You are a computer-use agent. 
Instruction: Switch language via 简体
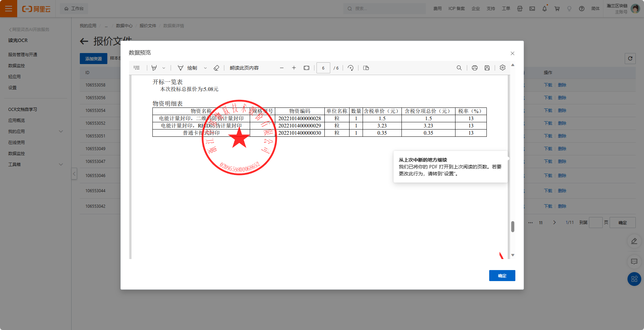[595, 9]
